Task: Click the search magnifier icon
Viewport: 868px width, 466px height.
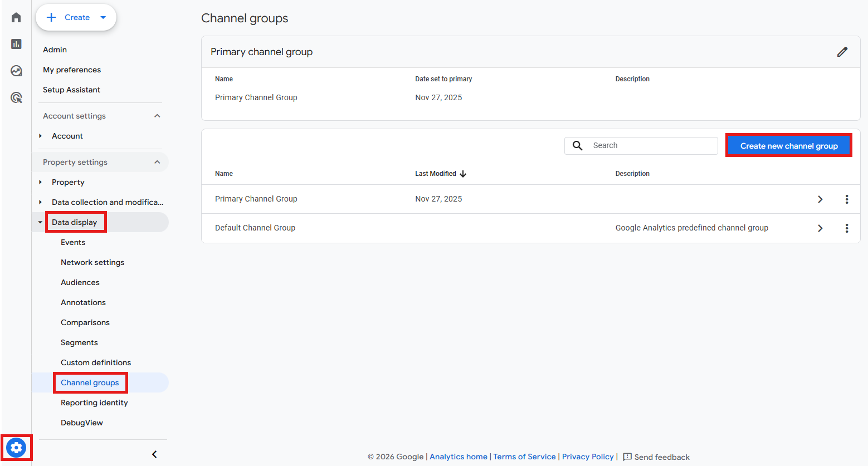Action: pyautogui.click(x=578, y=145)
